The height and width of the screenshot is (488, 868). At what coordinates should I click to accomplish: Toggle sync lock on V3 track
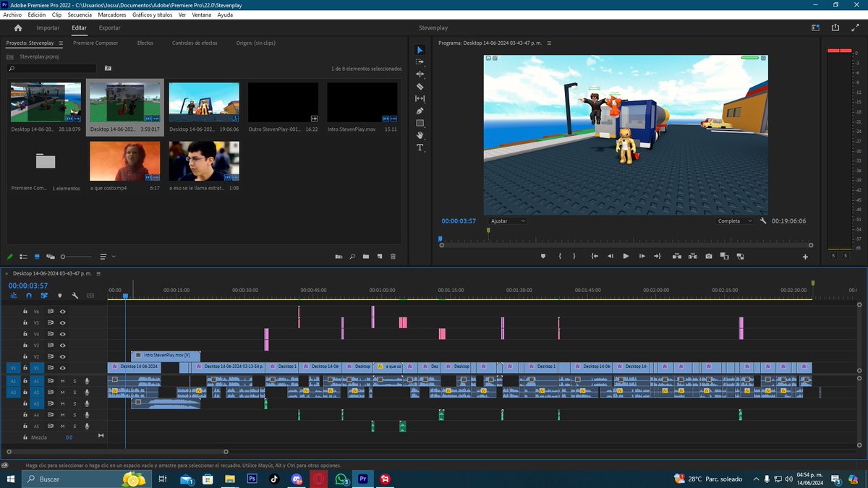(x=51, y=346)
